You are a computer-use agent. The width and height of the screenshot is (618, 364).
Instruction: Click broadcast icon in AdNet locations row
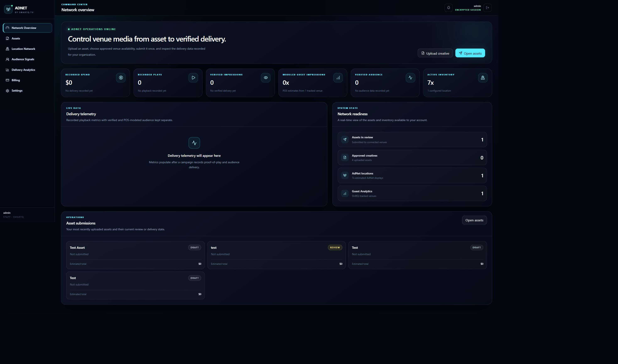point(345,175)
